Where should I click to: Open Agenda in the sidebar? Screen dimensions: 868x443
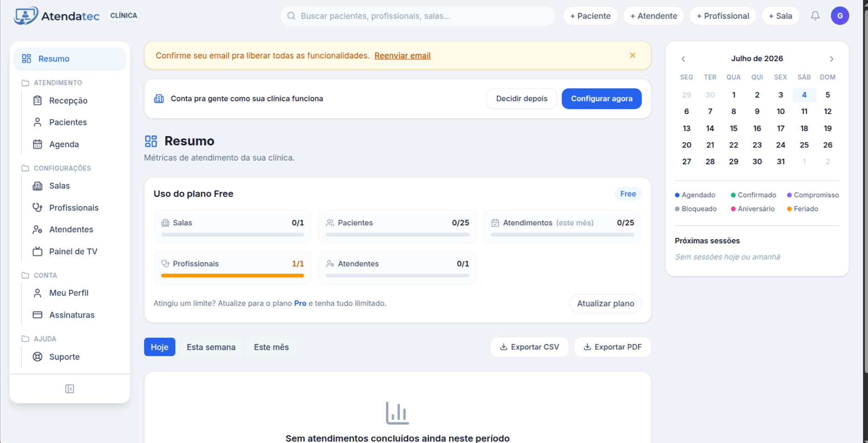click(64, 144)
